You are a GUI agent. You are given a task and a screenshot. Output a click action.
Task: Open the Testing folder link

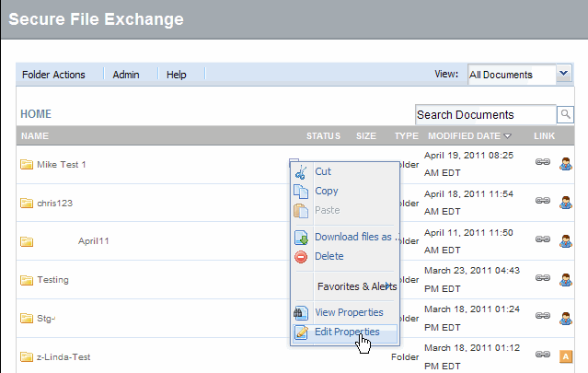52,280
